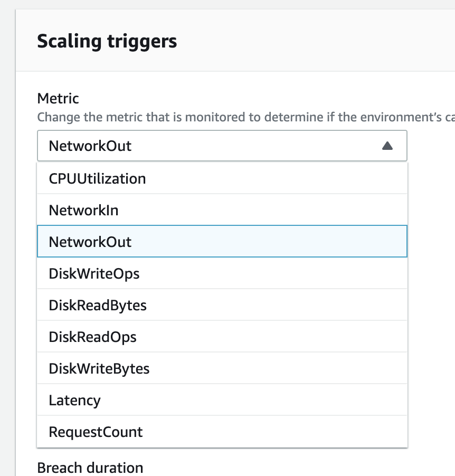Collapse the Metric dropdown using the arrow icon
Screen dimensions: 455x476
pyautogui.click(x=387, y=146)
